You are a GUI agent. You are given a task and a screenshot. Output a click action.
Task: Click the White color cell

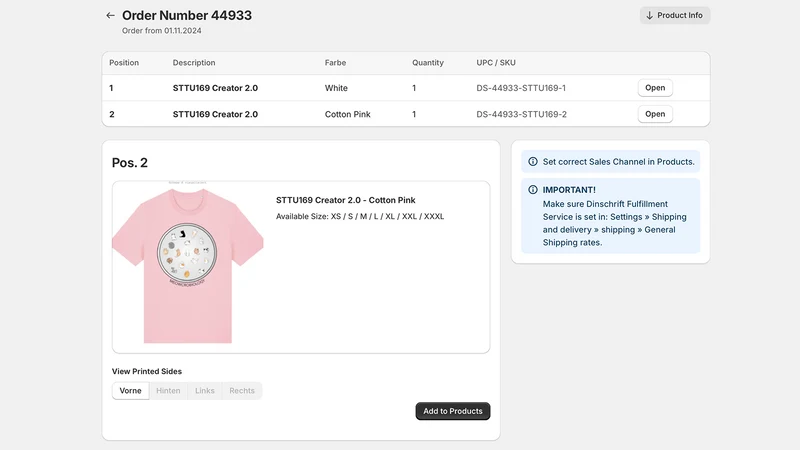tap(336, 88)
